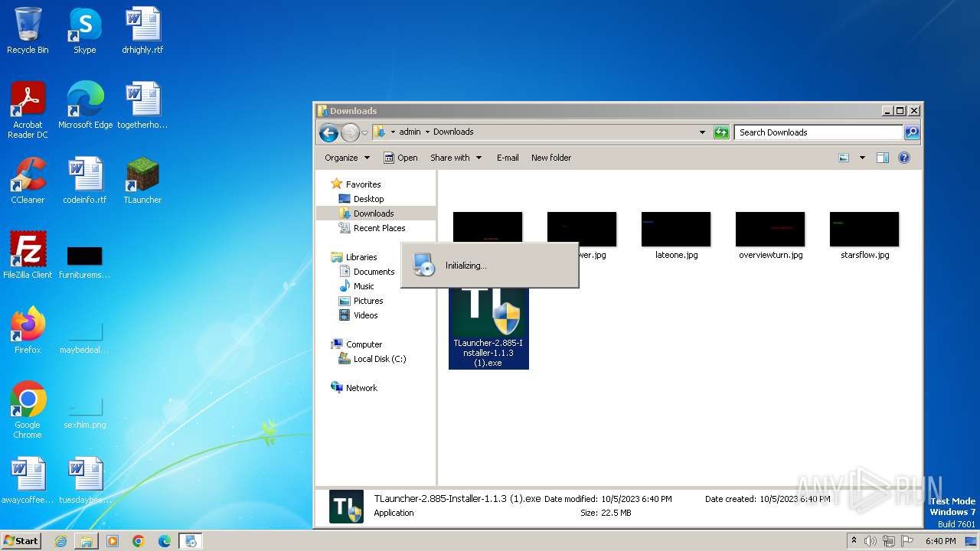Open FileZilla Client shortcut
Image resolution: width=980 pixels, height=551 pixels.
click(x=28, y=256)
